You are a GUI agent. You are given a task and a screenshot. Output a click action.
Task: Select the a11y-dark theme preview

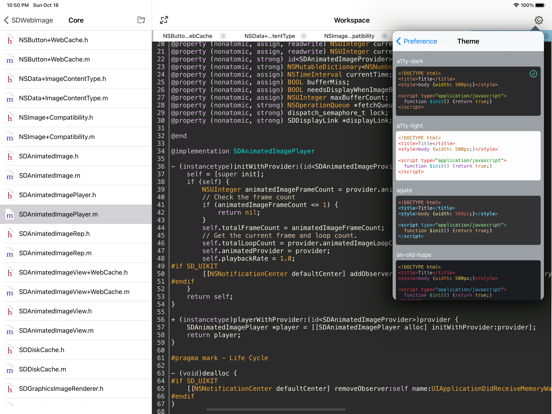tap(468, 91)
